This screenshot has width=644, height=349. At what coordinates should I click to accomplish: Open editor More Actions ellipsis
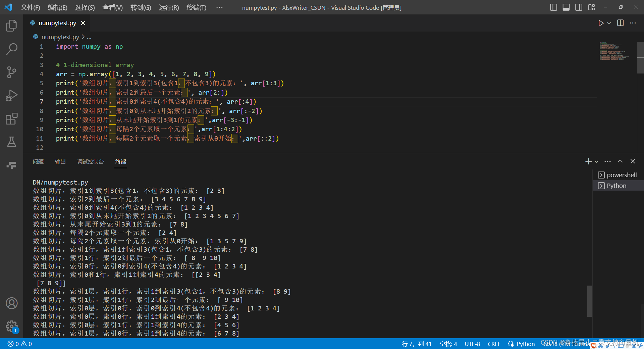coord(633,23)
